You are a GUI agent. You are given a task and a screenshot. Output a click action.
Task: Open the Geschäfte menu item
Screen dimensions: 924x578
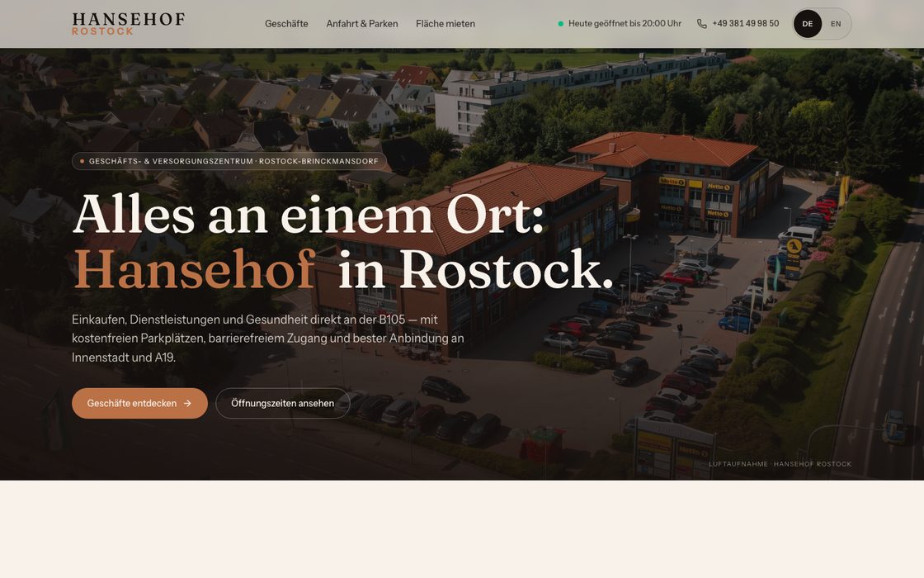(x=286, y=24)
